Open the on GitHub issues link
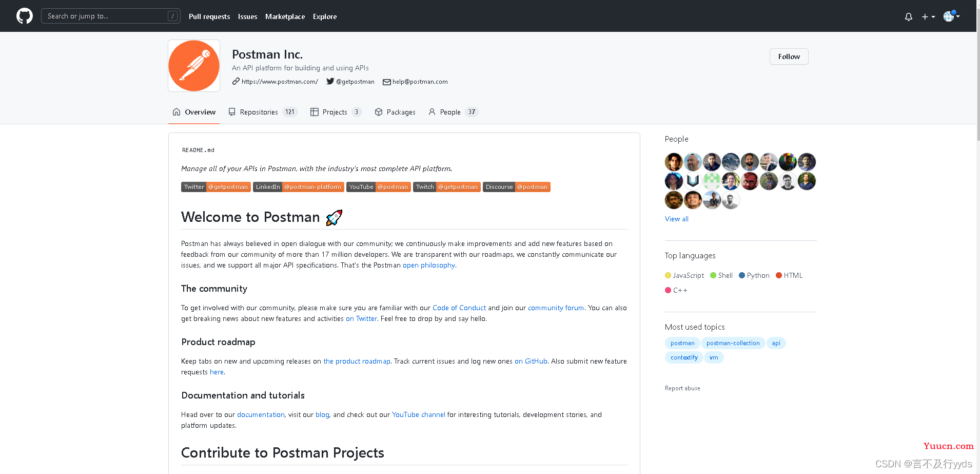Image resolution: width=980 pixels, height=474 pixels. 531,361
